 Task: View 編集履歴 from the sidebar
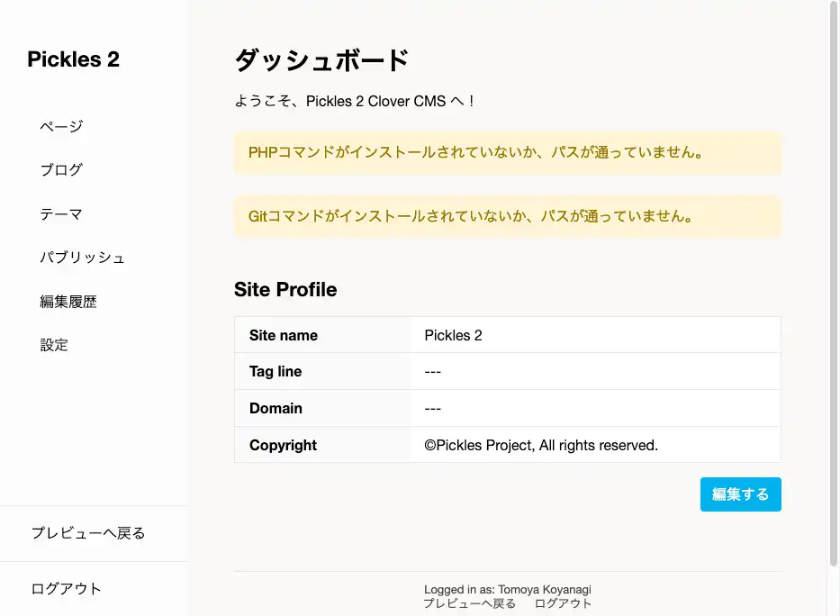pyautogui.click(x=68, y=302)
